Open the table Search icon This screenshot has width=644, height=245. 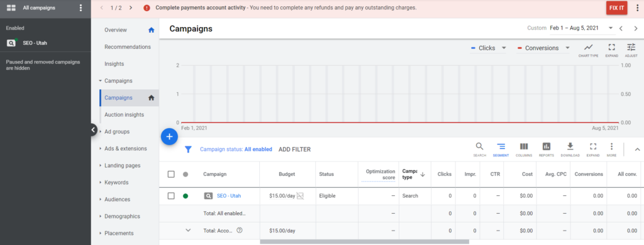tap(479, 150)
